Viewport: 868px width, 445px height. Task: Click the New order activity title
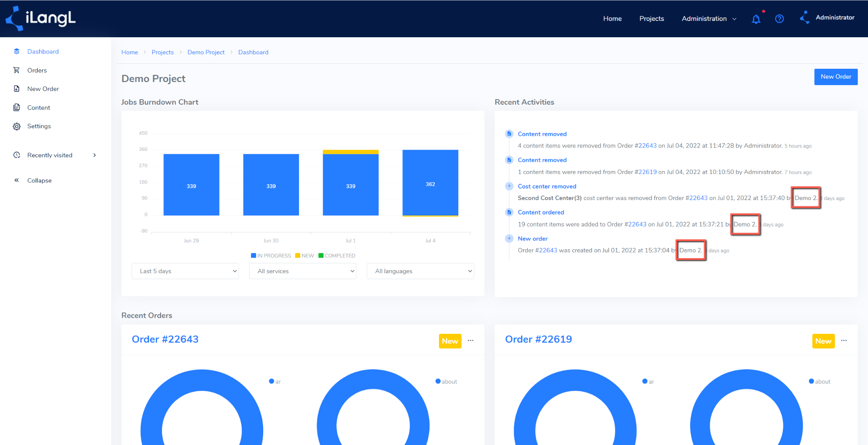pos(533,239)
